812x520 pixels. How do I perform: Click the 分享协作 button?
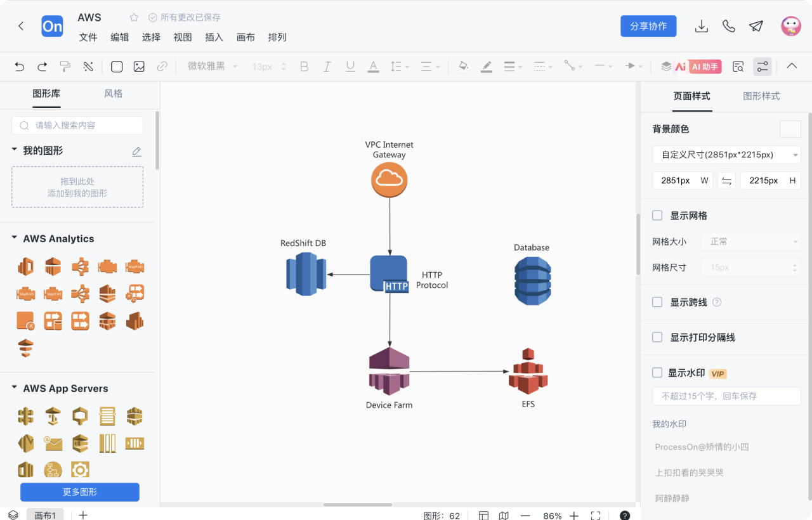point(648,26)
